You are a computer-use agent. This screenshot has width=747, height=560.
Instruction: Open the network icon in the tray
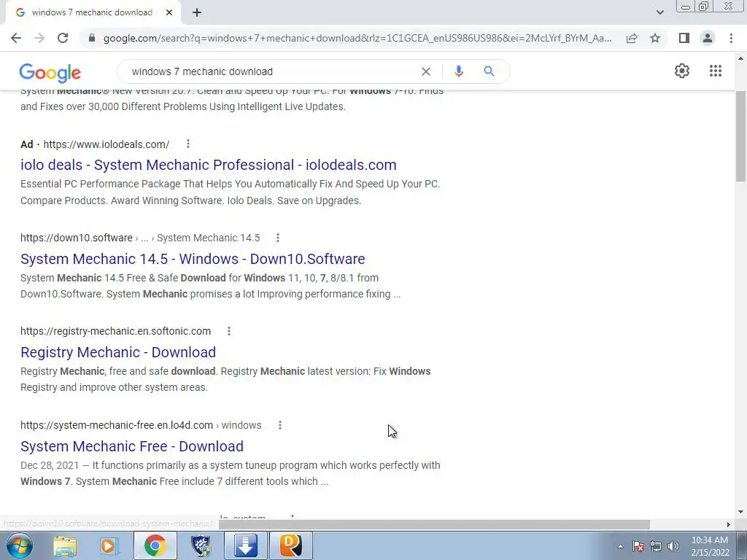656,546
